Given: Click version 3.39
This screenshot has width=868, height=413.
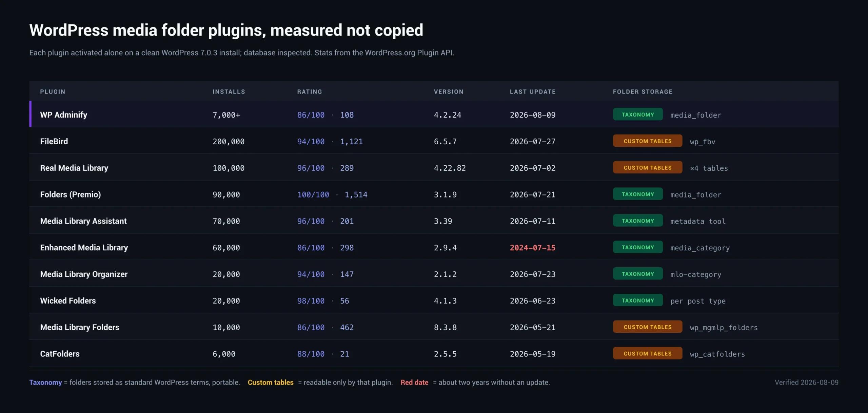Looking at the screenshot, I should [x=443, y=221].
